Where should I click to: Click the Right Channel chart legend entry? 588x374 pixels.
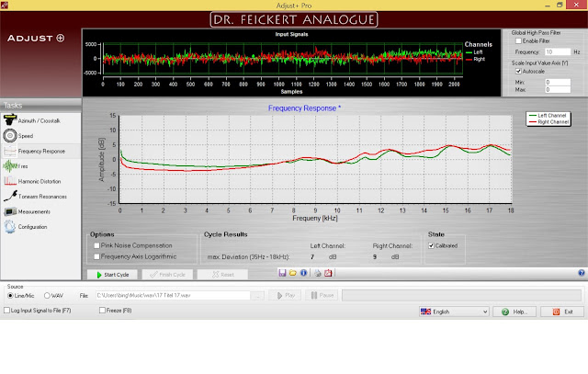(x=548, y=122)
